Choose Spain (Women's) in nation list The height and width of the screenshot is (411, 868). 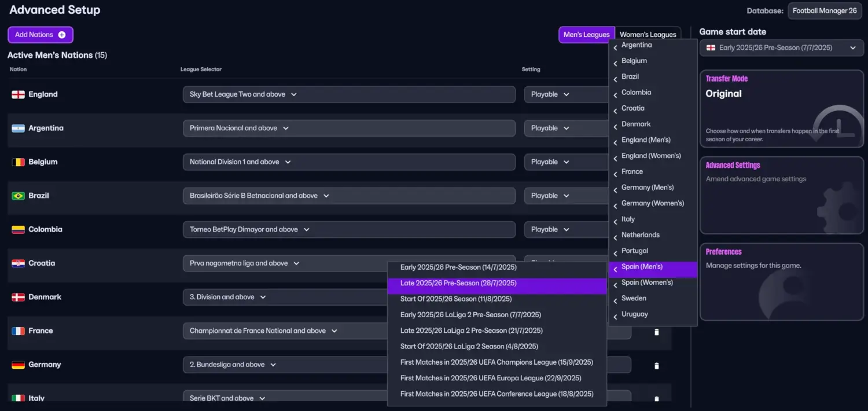pos(653,282)
